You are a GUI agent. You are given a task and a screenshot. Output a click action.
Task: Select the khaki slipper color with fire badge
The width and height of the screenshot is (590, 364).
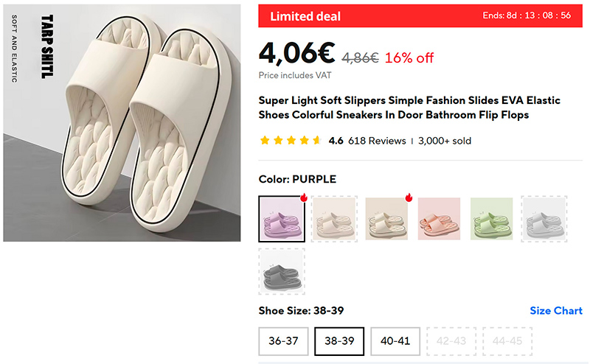[x=386, y=219]
